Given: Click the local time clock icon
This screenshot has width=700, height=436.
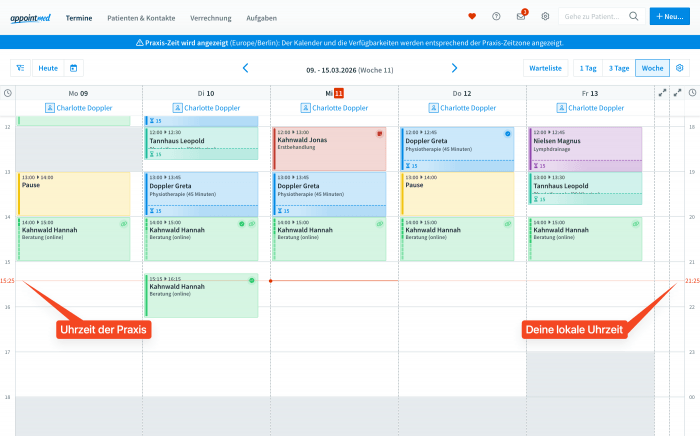Looking at the screenshot, I should [692, 93].
